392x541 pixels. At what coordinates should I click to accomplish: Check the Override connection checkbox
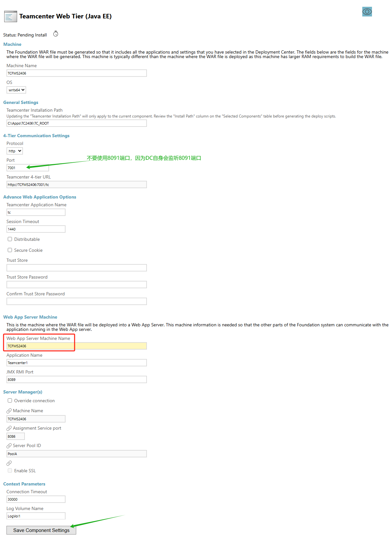(10, 401)
